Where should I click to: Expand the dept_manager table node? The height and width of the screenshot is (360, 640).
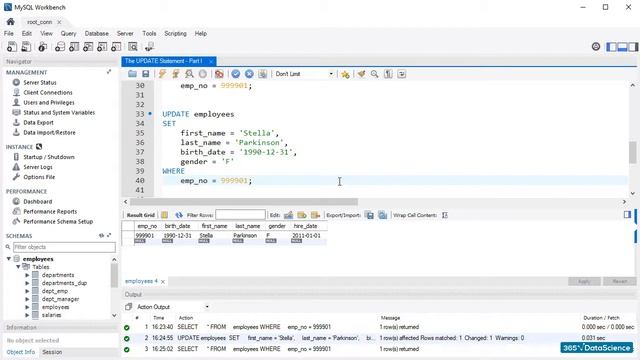click(x=27, y=299)
